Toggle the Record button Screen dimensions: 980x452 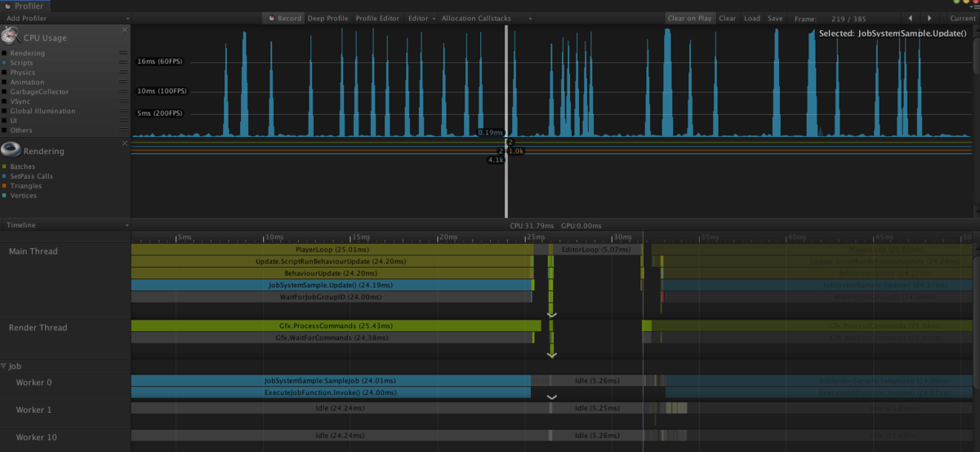point(284,18)
